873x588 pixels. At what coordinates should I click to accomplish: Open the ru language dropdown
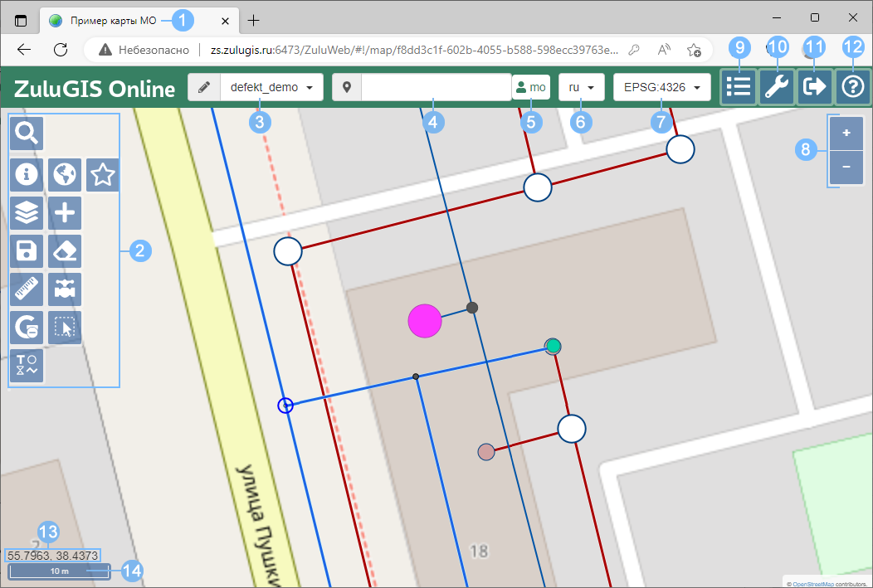coord(581,87)
